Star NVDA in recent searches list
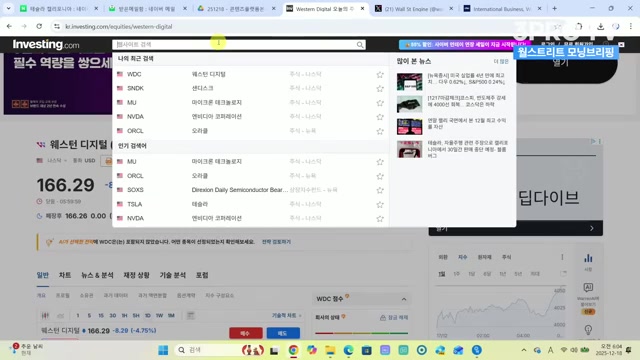Screen dimensions: 640x360 [380, 117]
